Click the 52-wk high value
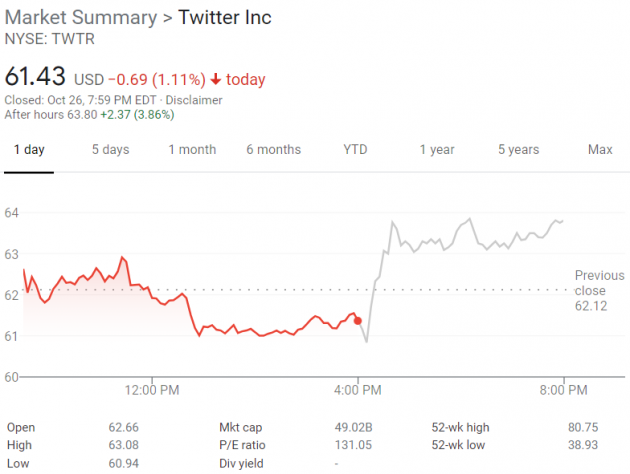This screenshot has width=630, height=474. point(596,427)
